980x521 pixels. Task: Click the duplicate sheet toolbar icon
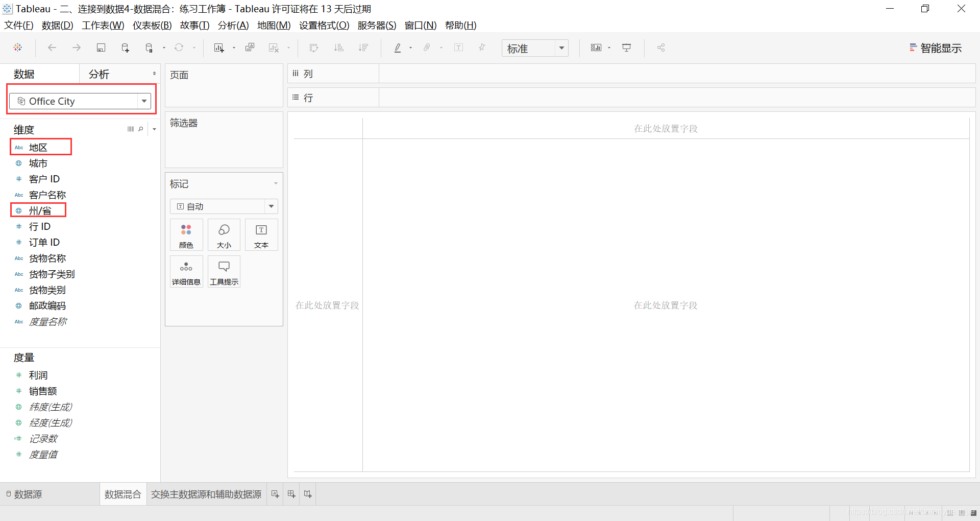250,48
